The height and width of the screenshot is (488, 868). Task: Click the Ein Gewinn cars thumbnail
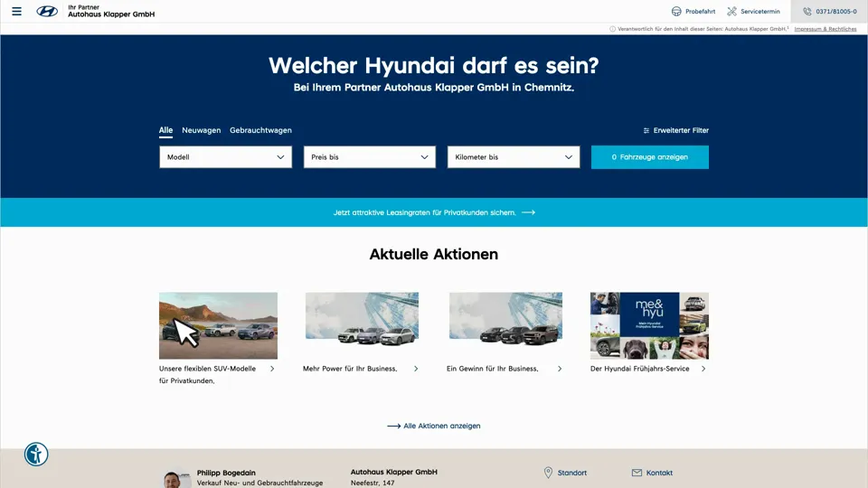tap(505, 319)
